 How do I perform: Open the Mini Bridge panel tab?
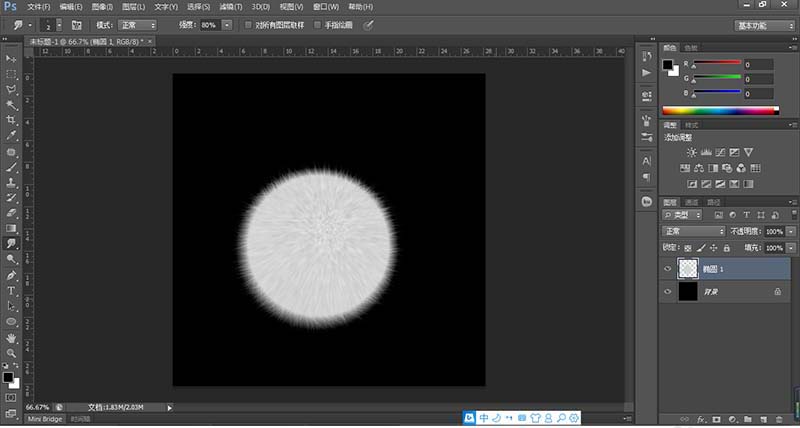tap(45, 421)
